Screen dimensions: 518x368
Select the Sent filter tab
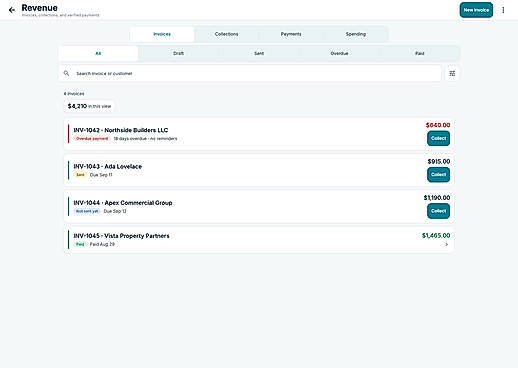(259, 53)
